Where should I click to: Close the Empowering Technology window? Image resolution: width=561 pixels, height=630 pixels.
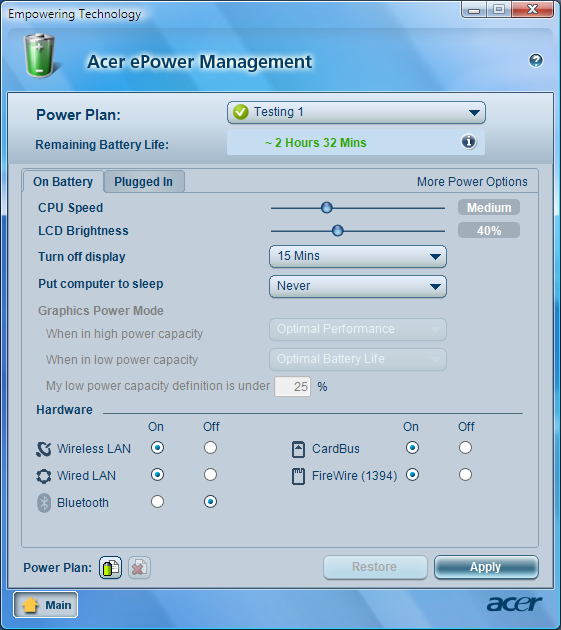(533, 10)
